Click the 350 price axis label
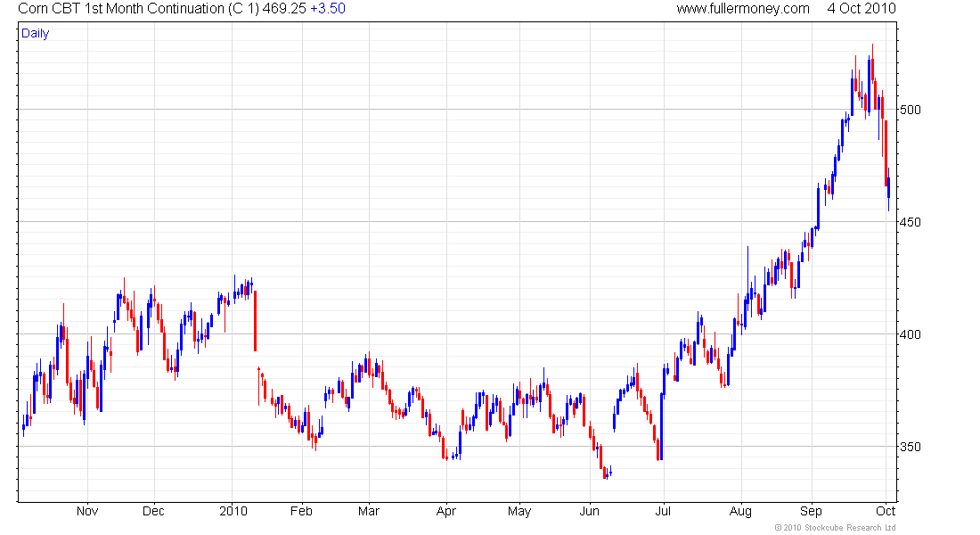The image size is (980, 535). (910, 447)
